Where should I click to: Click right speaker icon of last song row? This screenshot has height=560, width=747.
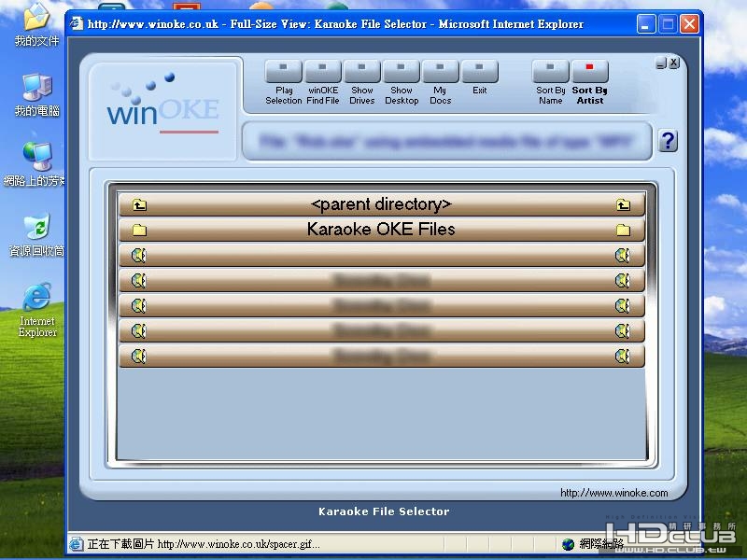click(623, 356)
